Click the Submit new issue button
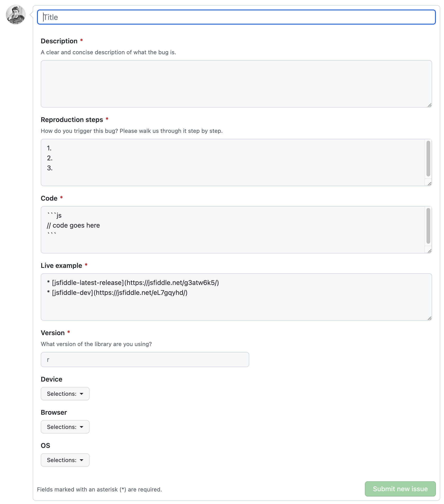The height and width of the screenshot is (504, 444). click(400, 489)
